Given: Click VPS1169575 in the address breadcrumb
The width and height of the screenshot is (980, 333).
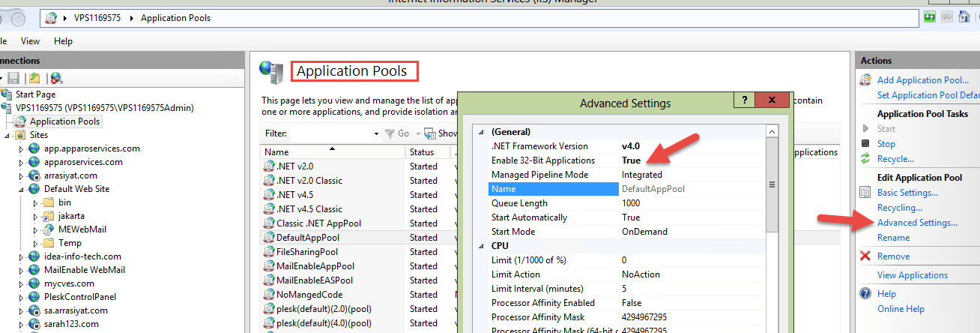Looking at the screenshot, I should coord(99,18).
